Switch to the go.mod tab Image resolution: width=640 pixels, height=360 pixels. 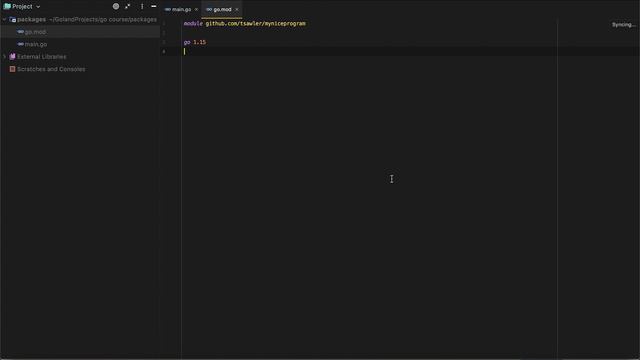point(222,9)
